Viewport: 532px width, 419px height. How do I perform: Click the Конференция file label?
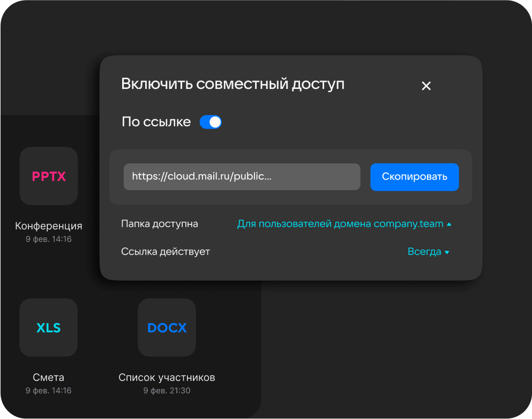(48, 226)
